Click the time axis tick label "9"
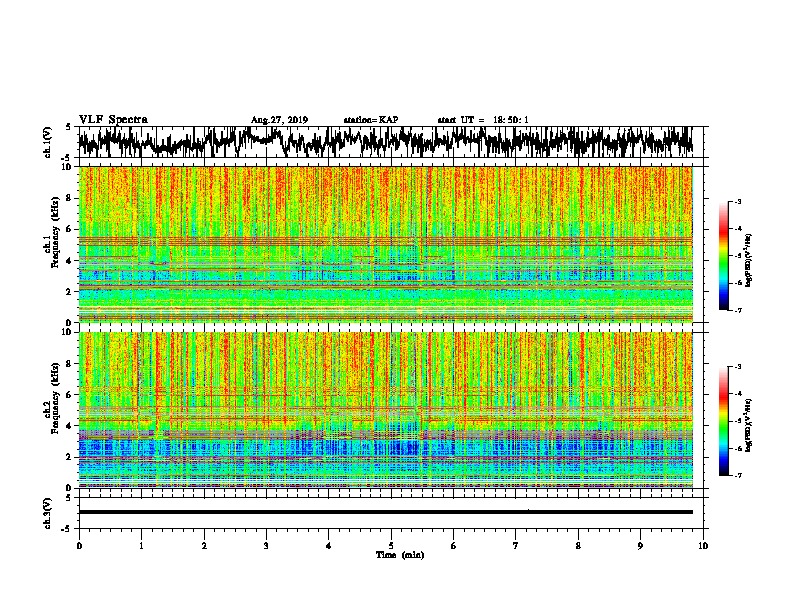Screen dimensions: 792x612 click(640, 546)
